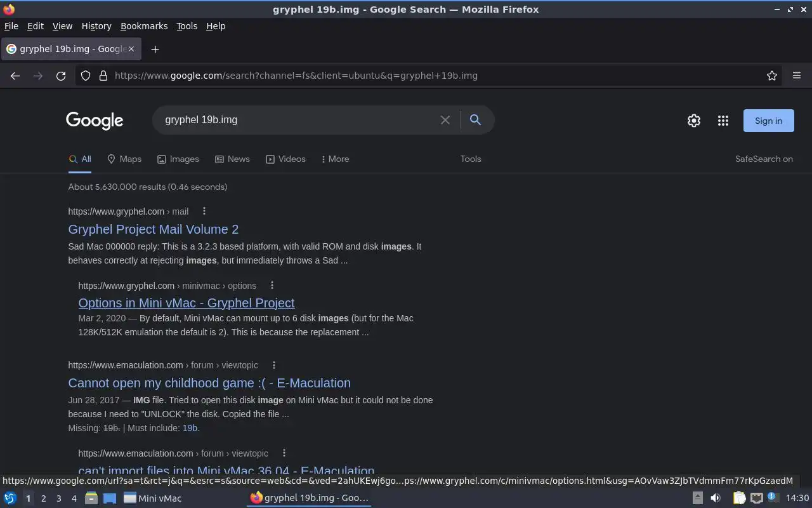
Task: Open the removable media tray icon
Action: [x=697, y=498]
